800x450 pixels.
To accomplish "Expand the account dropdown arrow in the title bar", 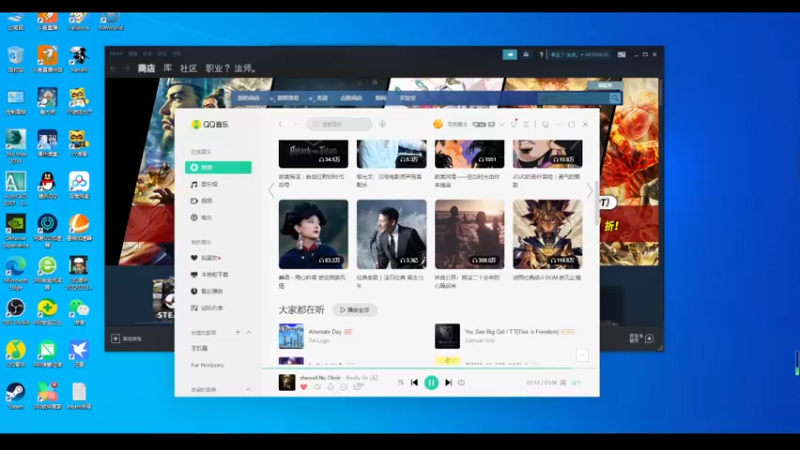I will [x=502, y=124].
